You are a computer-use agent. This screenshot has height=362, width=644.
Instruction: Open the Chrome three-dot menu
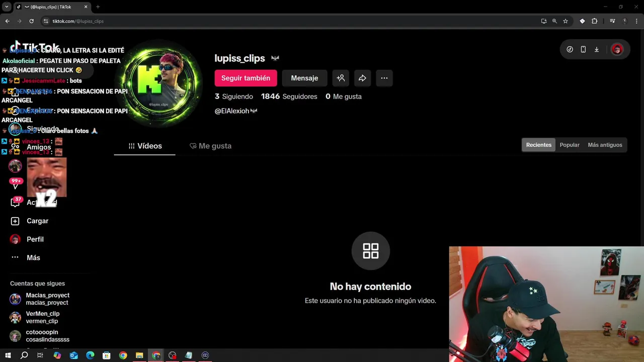pyautogui.click(x=637, y=21)
